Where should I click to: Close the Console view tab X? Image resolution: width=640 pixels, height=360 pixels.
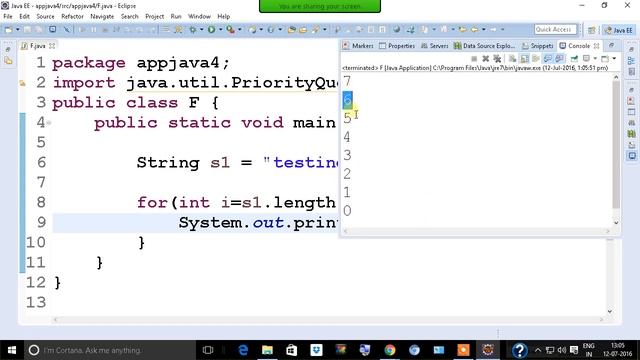click(x=596, y=46)
